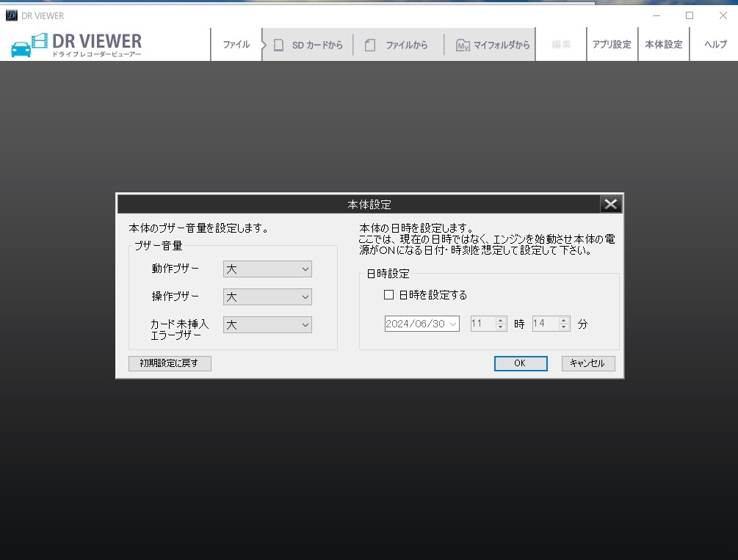Close the 本体設定 dialog with its X icon

[610, 204]
